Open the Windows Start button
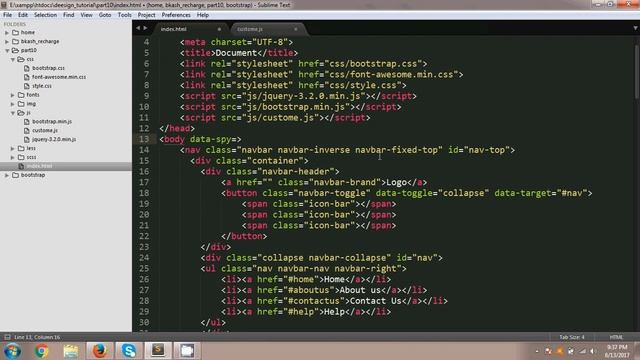This screenshot has width=640, height=360. (12, 351)
